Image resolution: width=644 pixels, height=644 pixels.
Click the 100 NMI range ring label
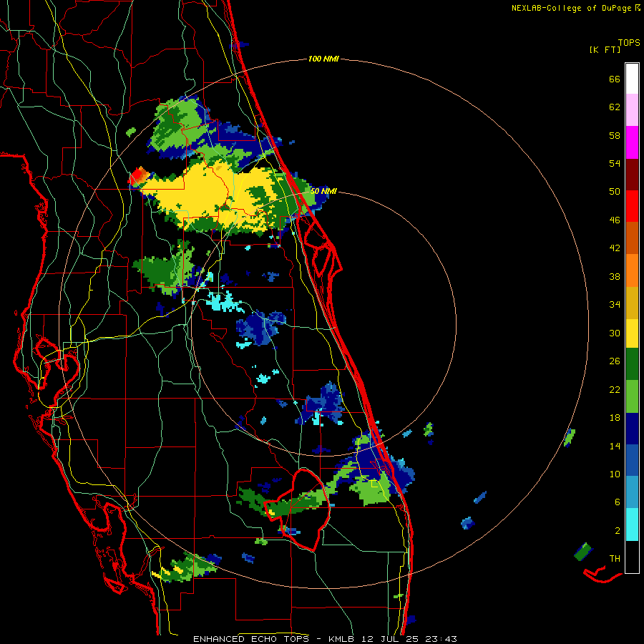(323, 59)
